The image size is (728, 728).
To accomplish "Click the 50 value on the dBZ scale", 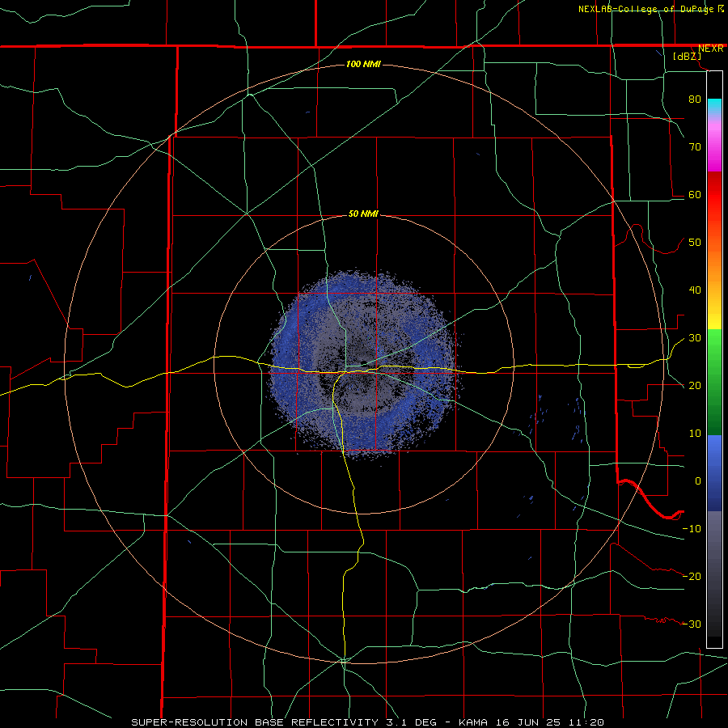I will point(695,243).
